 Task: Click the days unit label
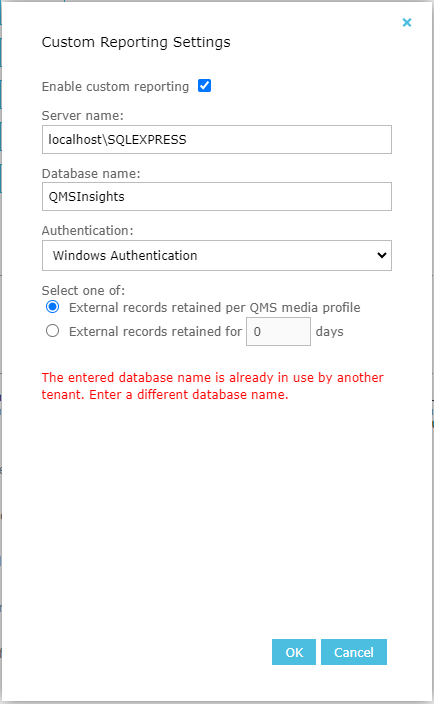click(x=329, y=332)
